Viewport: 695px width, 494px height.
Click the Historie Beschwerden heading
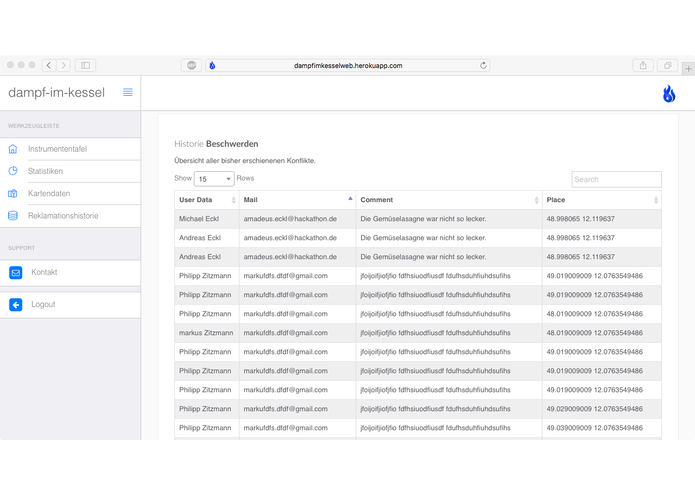click(216, 144)
